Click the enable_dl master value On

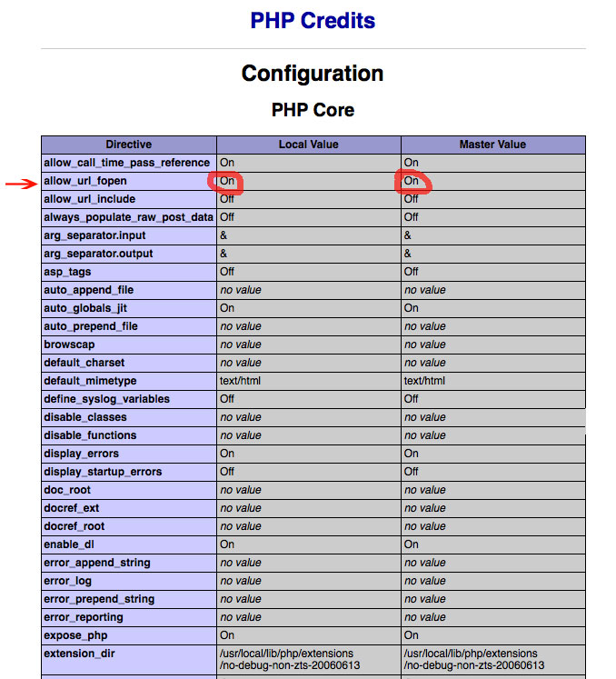pos(412,544)
